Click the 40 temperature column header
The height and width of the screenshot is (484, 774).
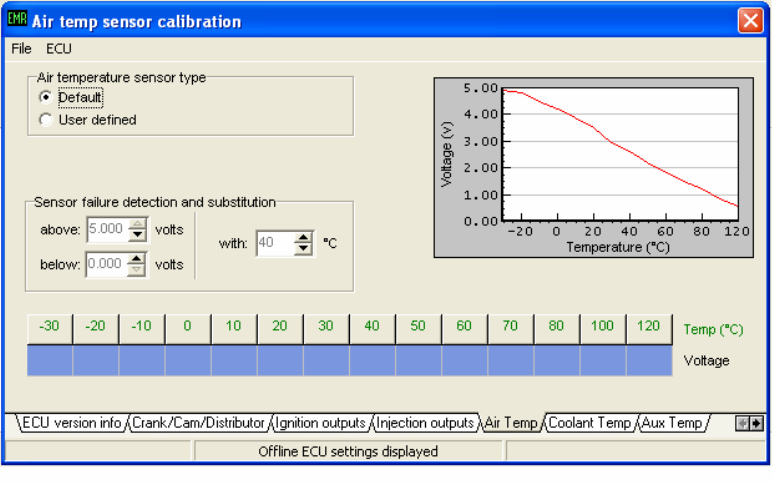(372, 328)
